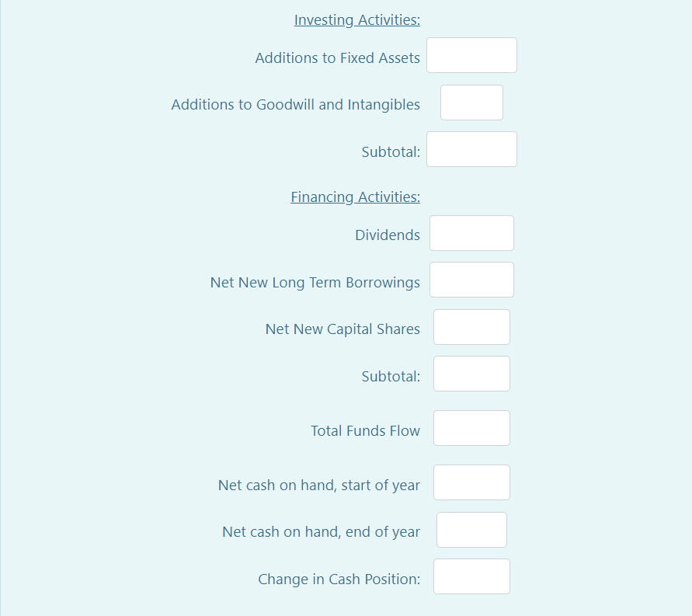The height and width of the screenshot is (616, 692).
Task: Click the Net New Capital Shares input box
Action: pyautogui.click(x=471, y=327)
